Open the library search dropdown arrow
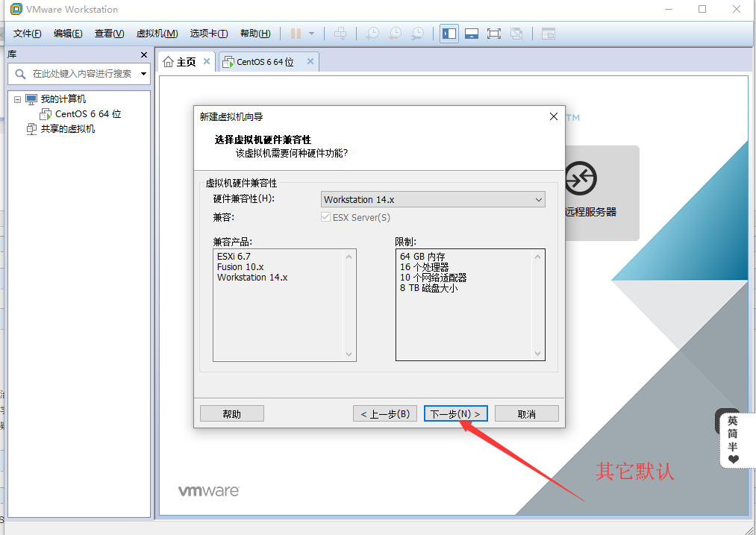756x535 pixels. [x=144, y=74]
